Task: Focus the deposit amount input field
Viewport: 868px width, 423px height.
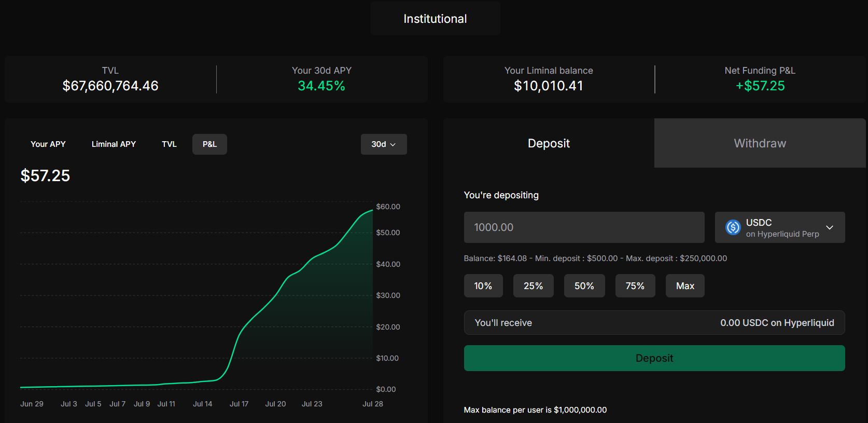Action: (583, 227)
